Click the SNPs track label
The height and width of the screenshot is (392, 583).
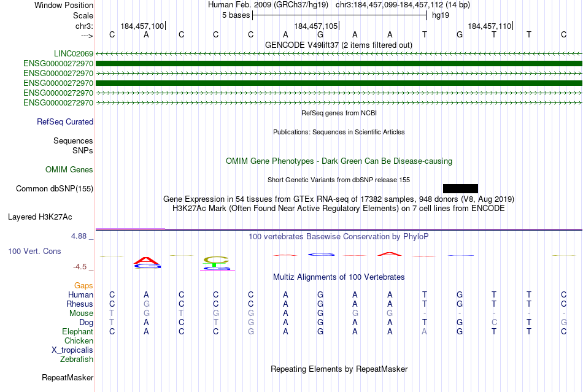coord(83,150)
